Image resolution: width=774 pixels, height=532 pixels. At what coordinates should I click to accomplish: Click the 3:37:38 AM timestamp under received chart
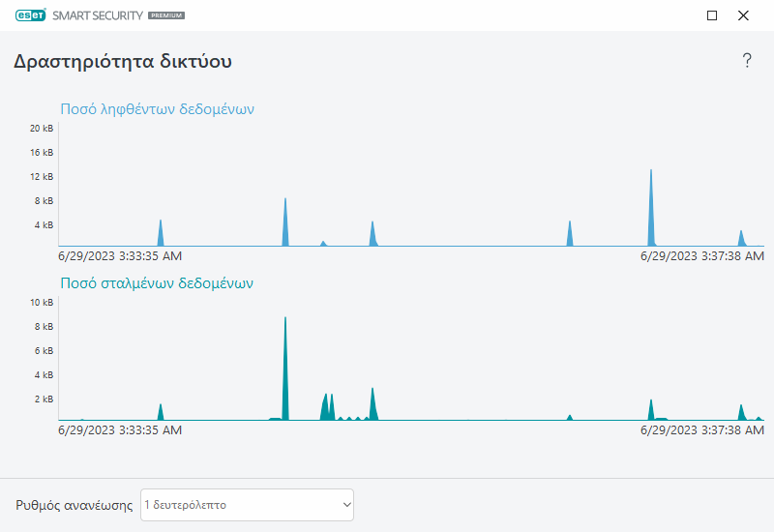point(702,256)
